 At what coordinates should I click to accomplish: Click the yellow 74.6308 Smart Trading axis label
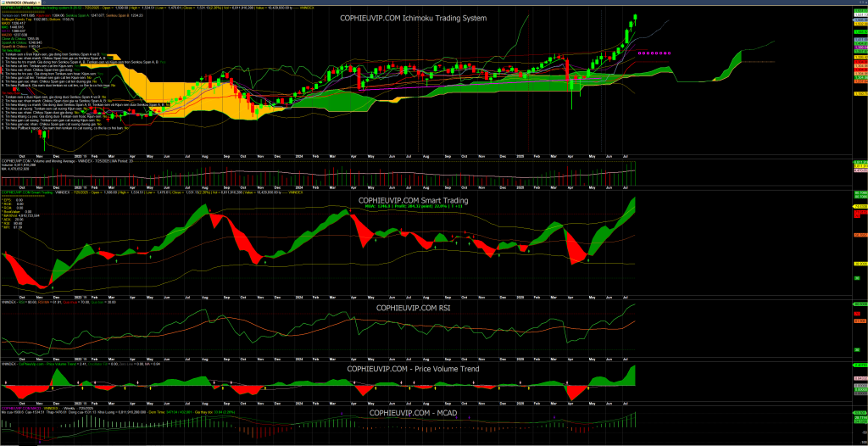point(861,206)
